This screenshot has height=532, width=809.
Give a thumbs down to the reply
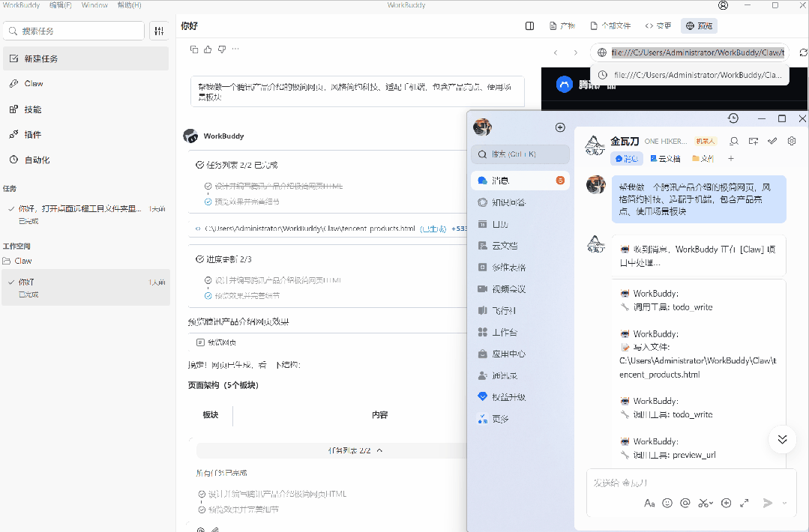tap(222, 49)
